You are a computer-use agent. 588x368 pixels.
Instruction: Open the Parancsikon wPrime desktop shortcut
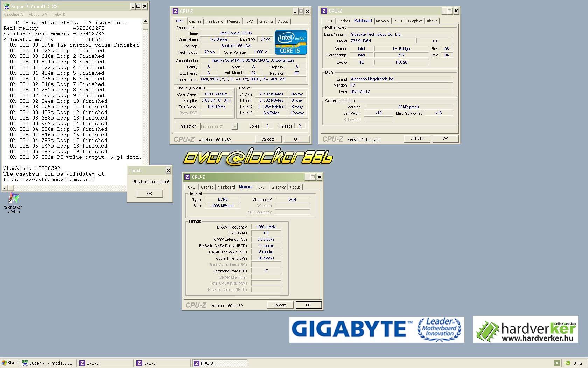14,203
